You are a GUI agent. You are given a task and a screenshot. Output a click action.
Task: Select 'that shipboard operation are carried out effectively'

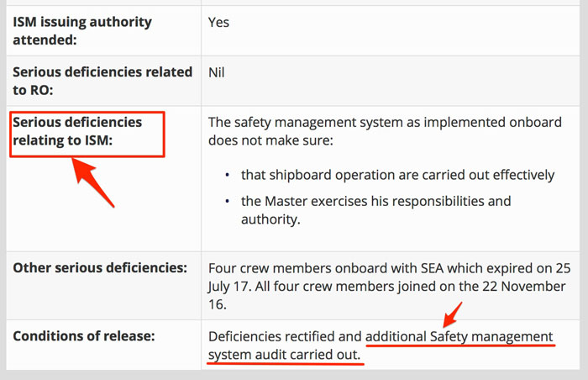point(397,175)
